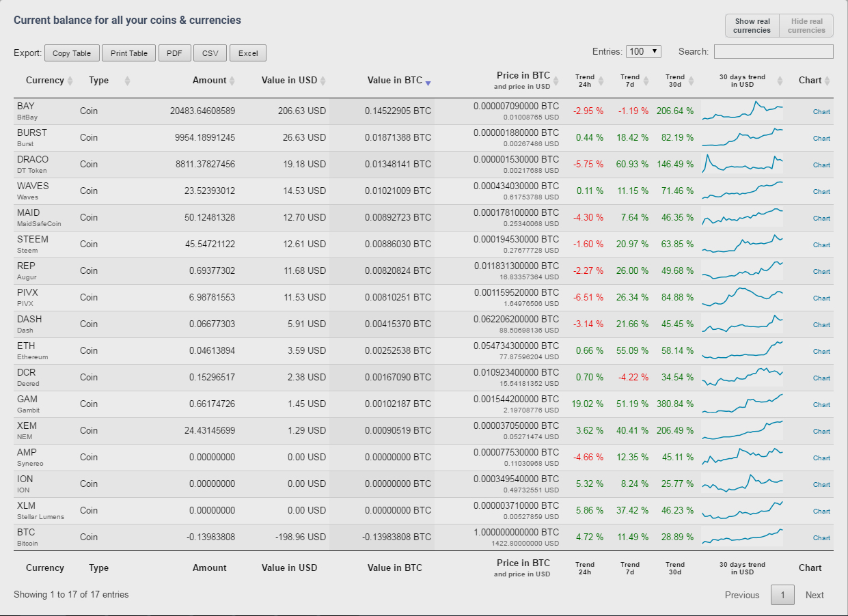
Task: Open Chart link for GAM
Action: (x=821, y=405)
